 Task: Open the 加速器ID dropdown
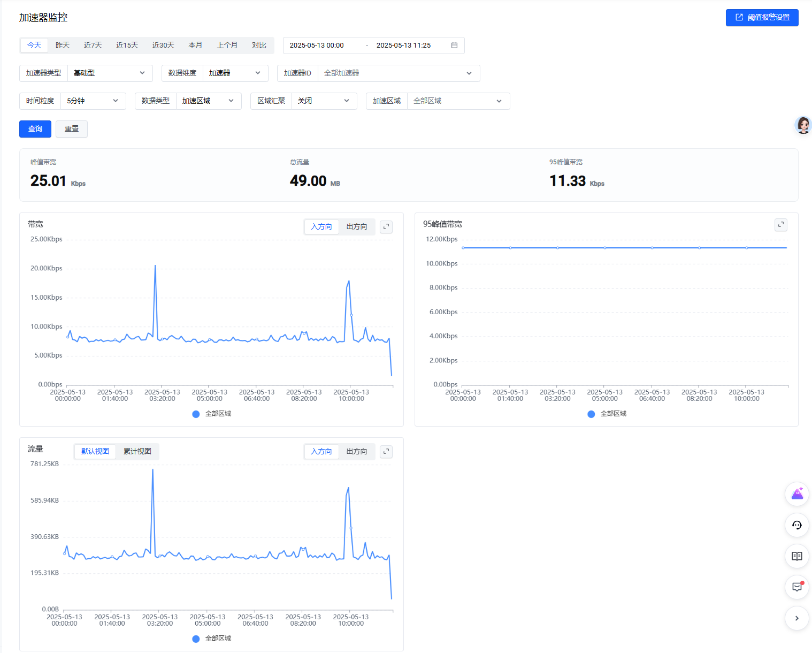398,73
